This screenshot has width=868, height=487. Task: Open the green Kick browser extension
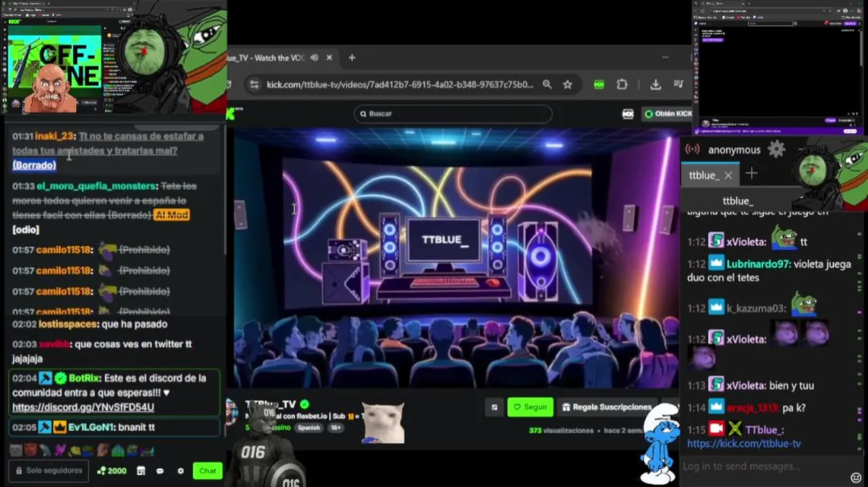(x=599, y=85)
